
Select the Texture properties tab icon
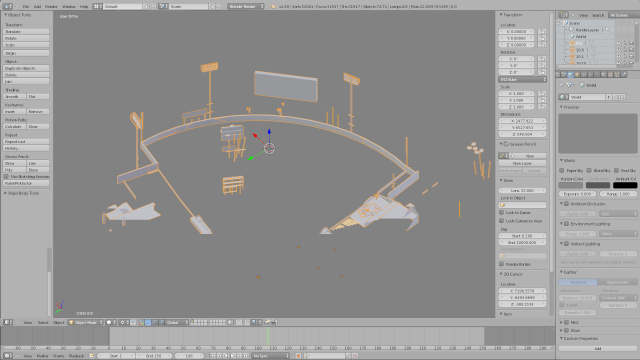tap(610, 74)
